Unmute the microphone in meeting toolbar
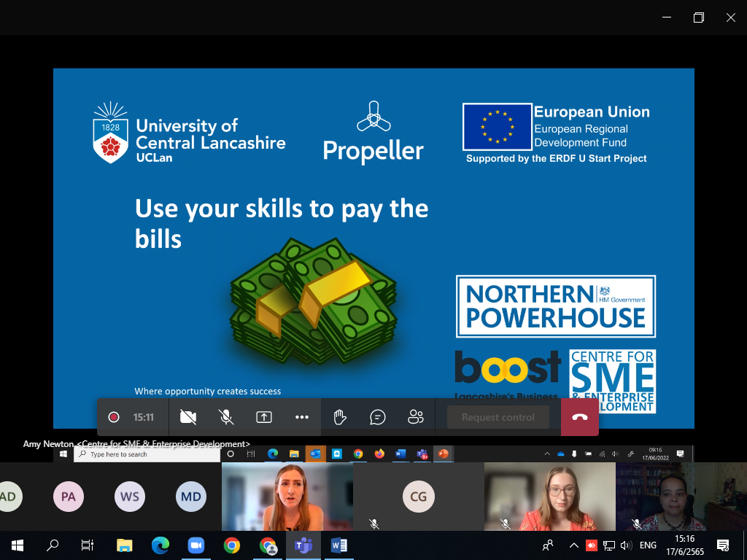 pyautogui.click(x=226, y=418)
